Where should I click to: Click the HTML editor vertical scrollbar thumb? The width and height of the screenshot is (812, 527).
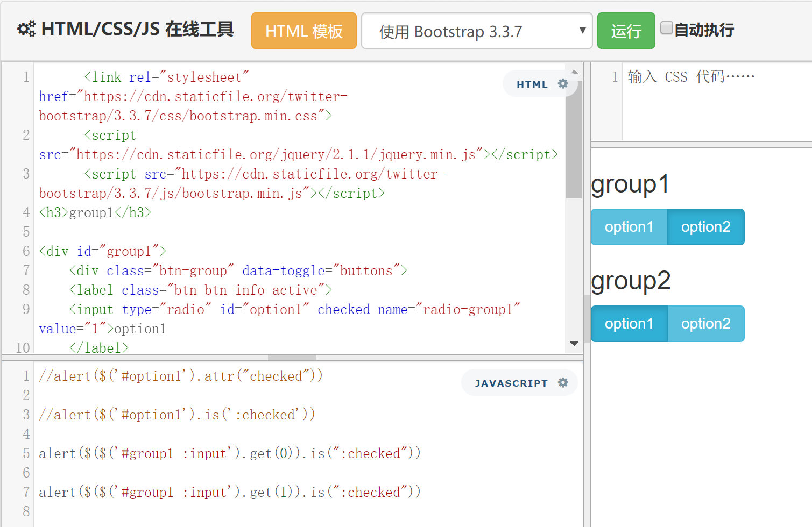coord(574,139)
